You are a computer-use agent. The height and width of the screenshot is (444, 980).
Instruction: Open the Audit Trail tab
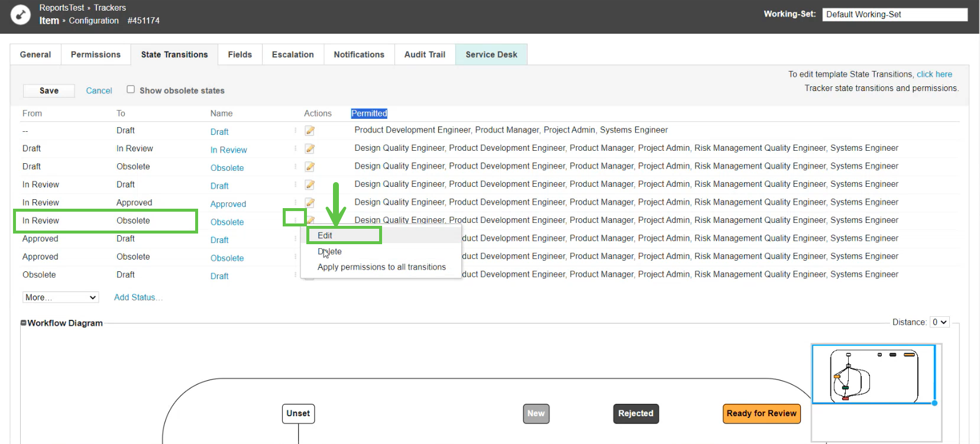(425, 54)
